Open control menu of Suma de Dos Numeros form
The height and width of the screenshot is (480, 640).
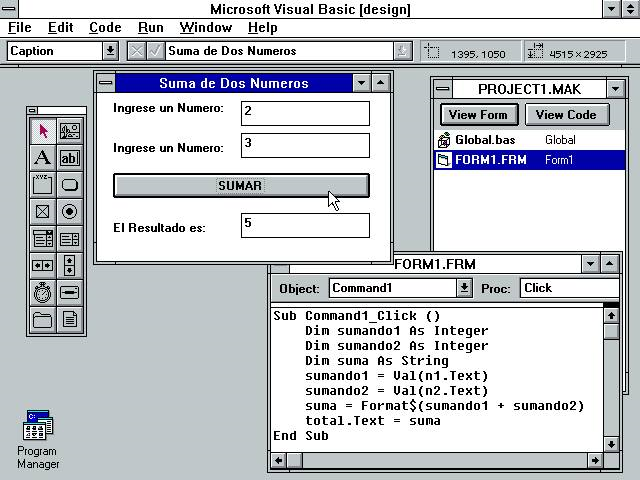[106, 83]
